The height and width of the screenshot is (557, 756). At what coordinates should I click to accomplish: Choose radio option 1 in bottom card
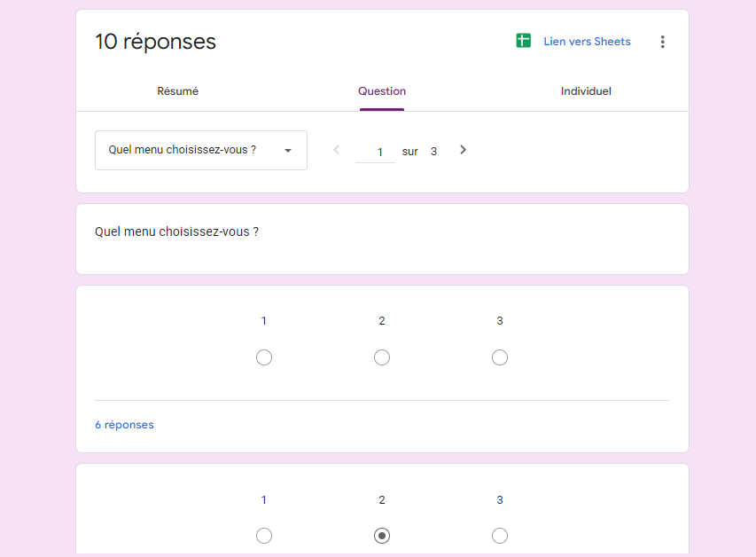(x=264, y=536)
